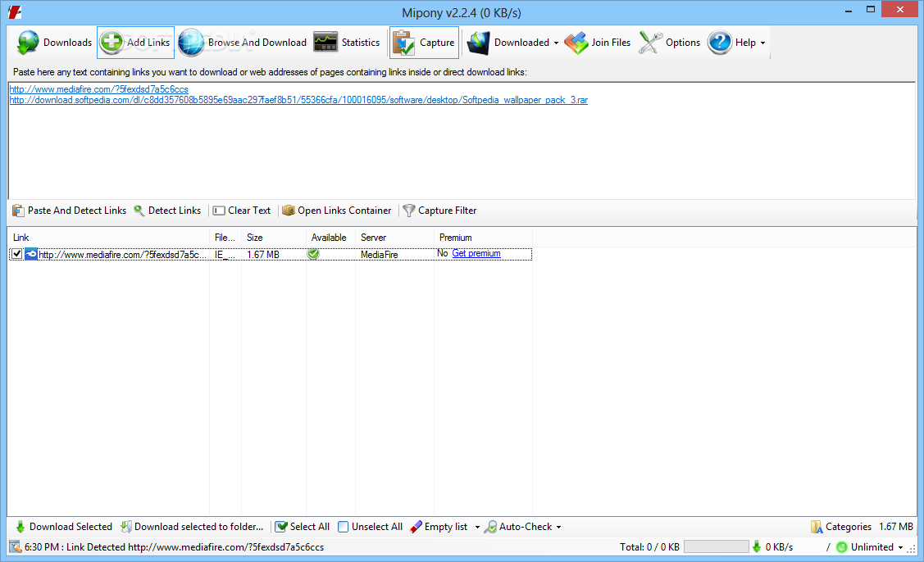Click the green Available check icon
This screenshot has height=562, width=924.
[313, 254]
